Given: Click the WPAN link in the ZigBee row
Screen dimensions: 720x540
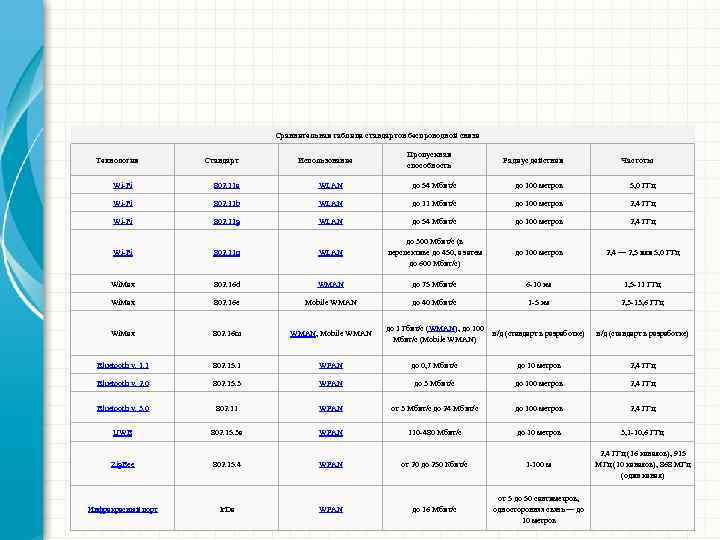Looking at the screenshot, I should coord(331,465).
